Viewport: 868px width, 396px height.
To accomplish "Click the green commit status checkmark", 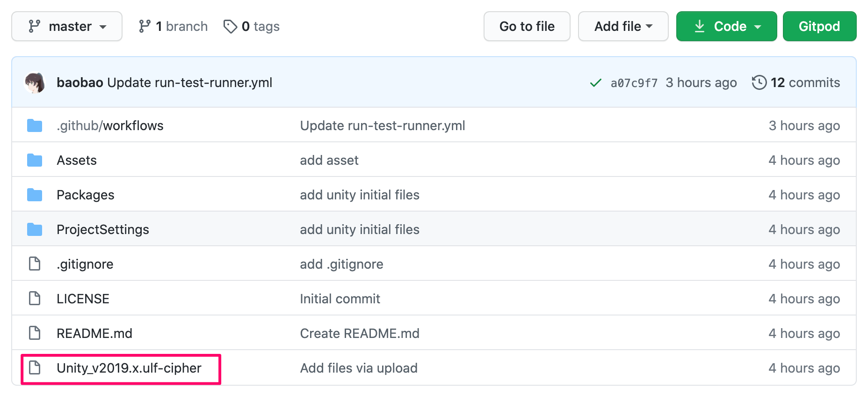I will [x=595, y=83].
